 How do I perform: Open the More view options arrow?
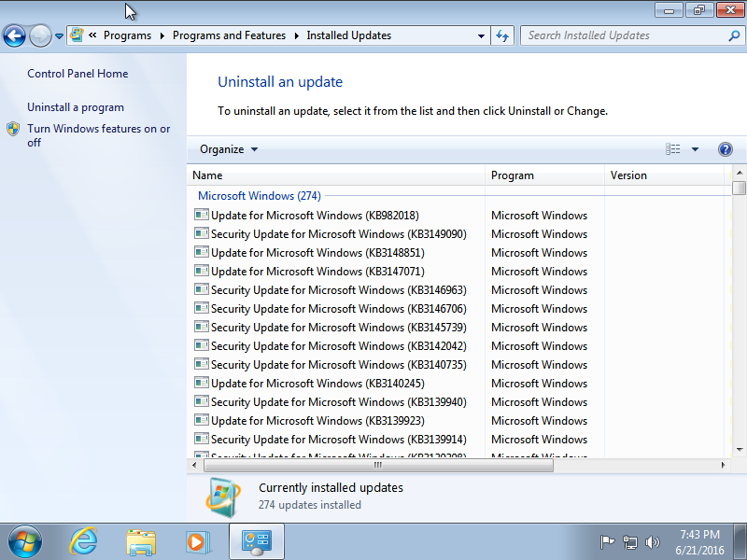coord(695,149)
